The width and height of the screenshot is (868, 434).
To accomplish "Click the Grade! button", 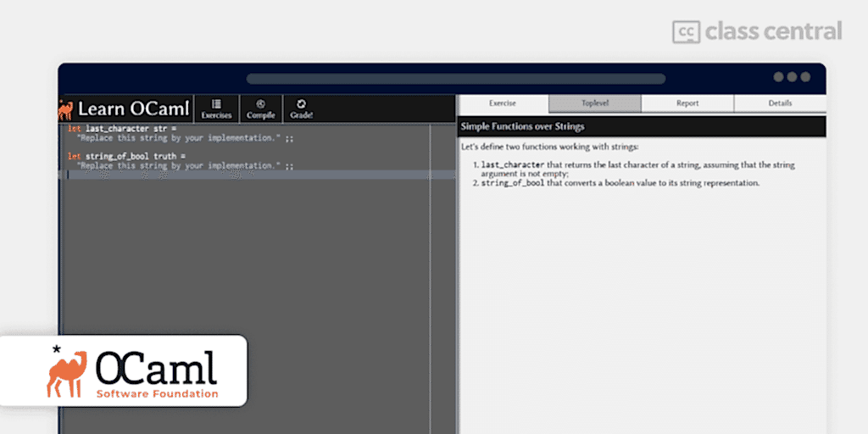I will (x=302, y=109).
